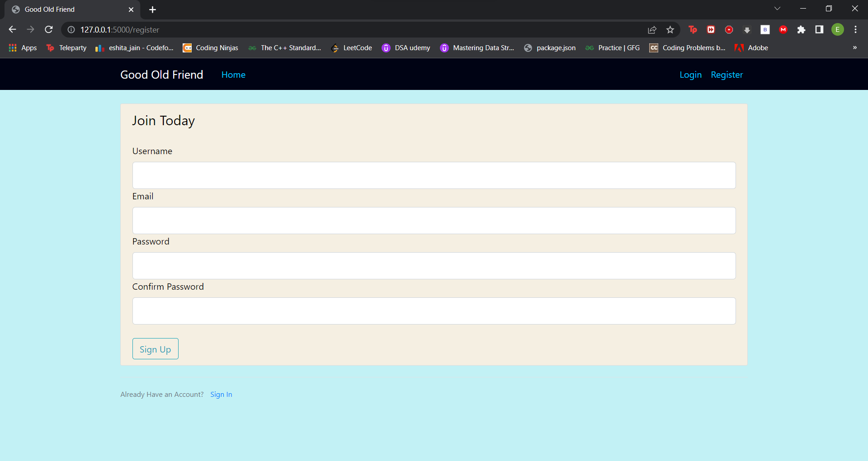
Task: Click the share icon in address bar
Action: click(652, 29)
